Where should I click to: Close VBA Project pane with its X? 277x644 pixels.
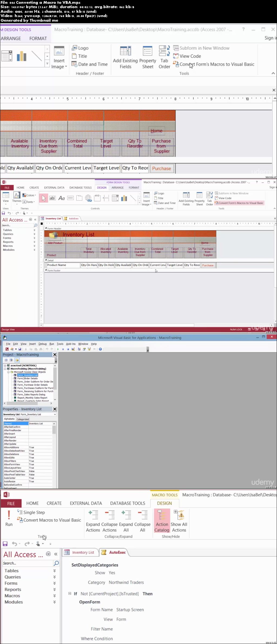coord(55,355)
